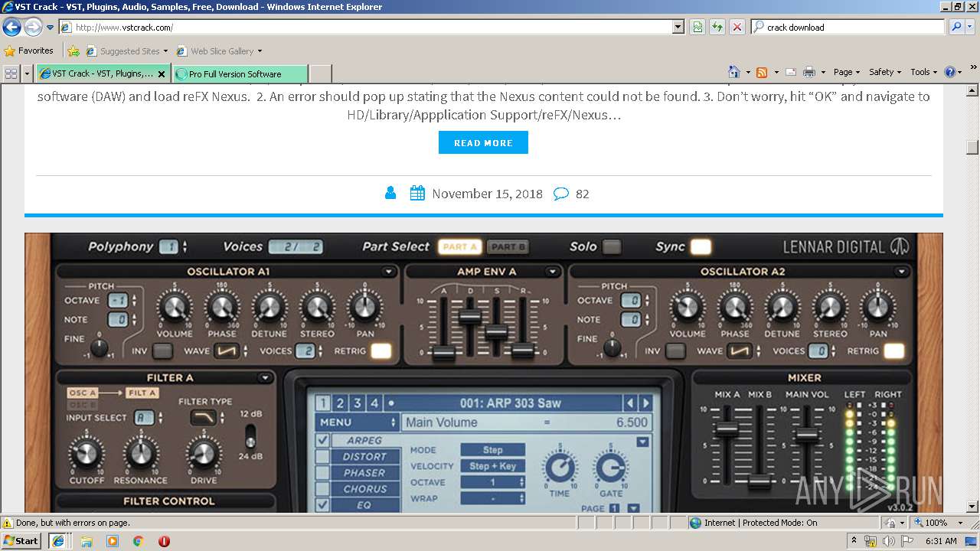Viewport: 980px width, 551px height.
Task: Click the browser Forward arrow button
Action: pyautogui.click(x=33, y=27)
